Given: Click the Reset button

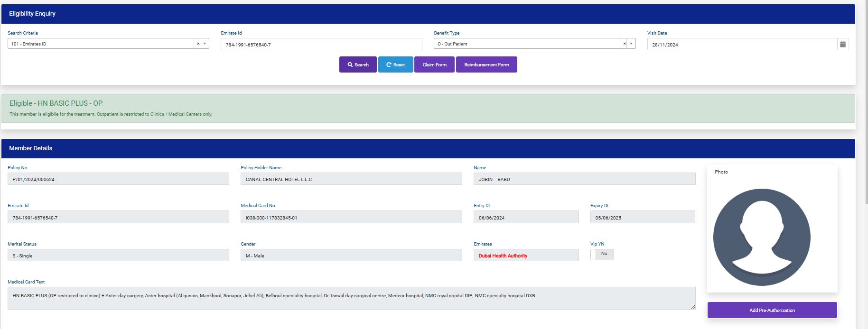Looking at the screenshot, I should [x=395, y=64].
